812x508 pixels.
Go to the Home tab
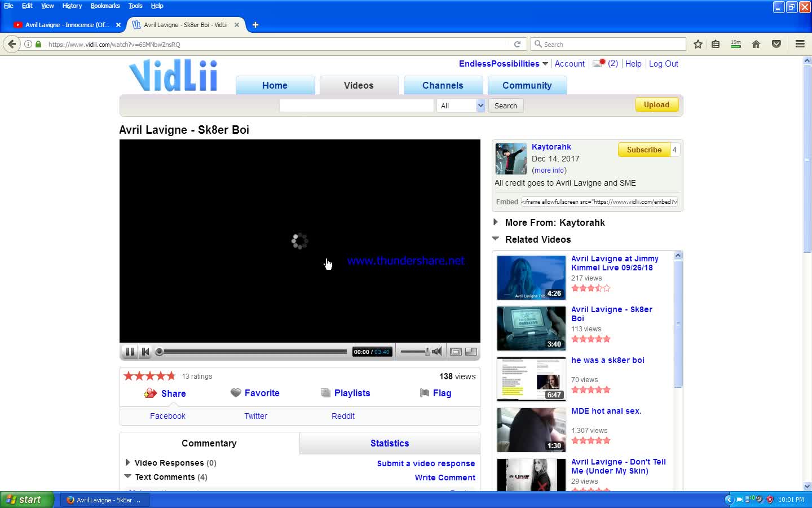pos(275,85)
